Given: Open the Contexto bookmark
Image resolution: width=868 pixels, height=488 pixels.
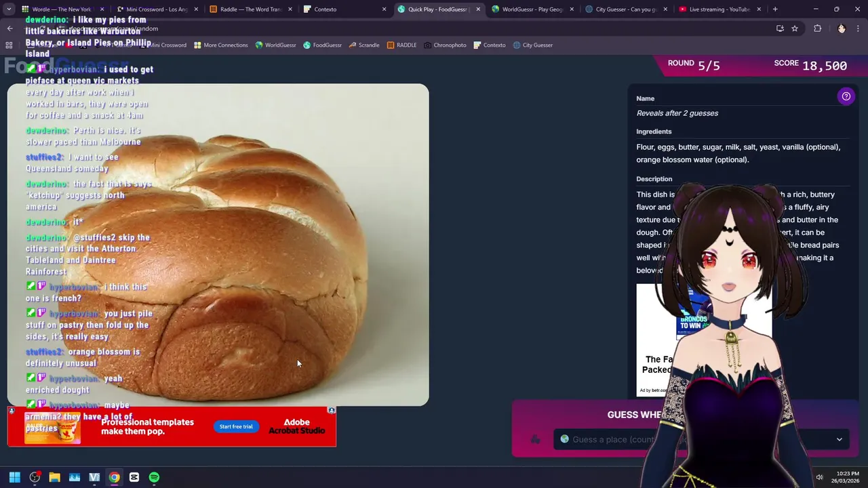Looking at the screenshot, I should (489, 45).
